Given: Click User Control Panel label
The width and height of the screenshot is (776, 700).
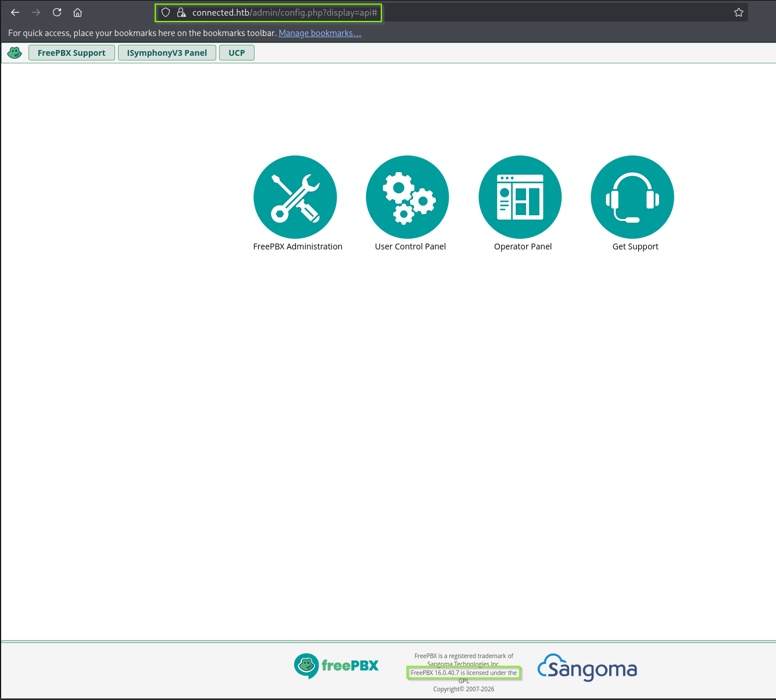Looking at the screenshot, I should point(410,247).
